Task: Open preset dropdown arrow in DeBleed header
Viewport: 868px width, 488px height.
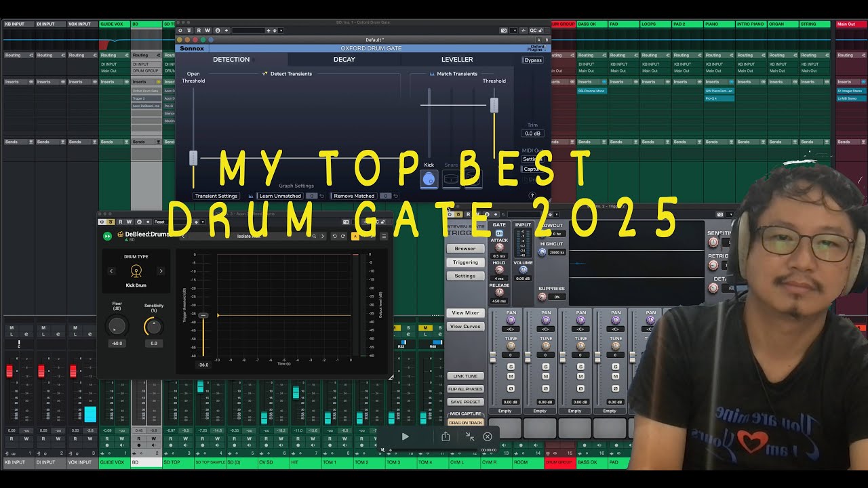Action: tap(203, 222)
